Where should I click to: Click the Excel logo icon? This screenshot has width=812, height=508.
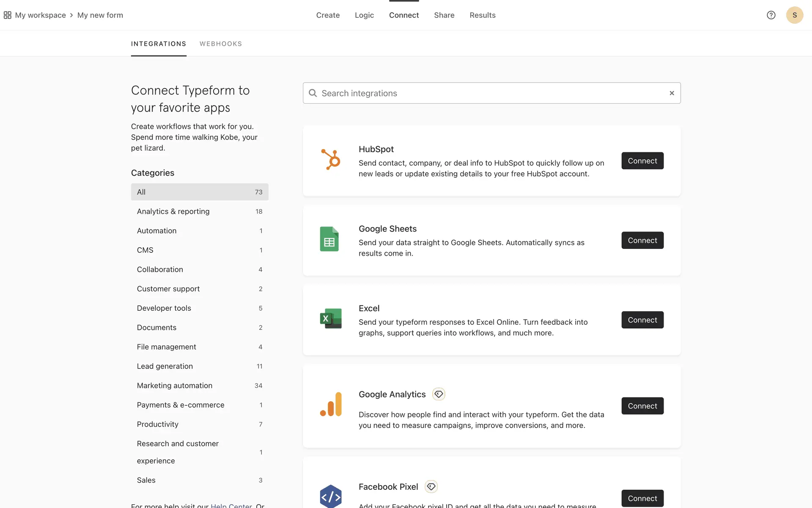pos(331,318)
